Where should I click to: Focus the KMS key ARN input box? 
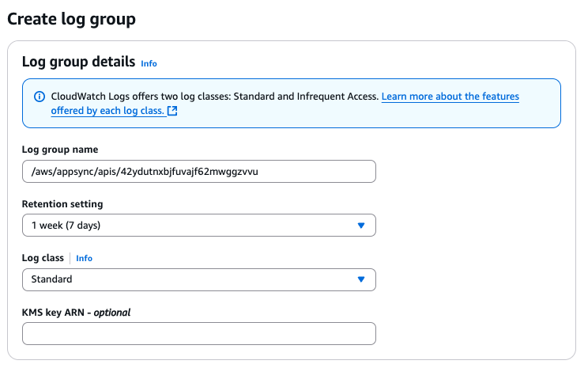point(198,334)
